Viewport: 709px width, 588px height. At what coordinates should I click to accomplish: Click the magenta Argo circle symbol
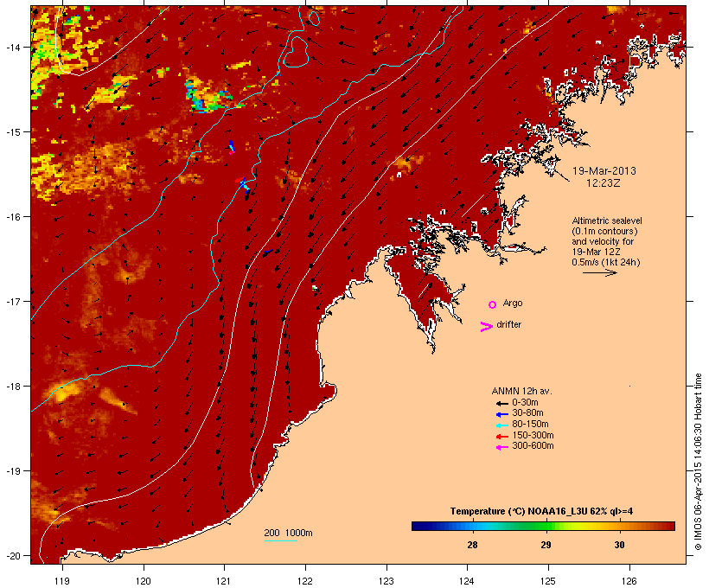point(493,304)
